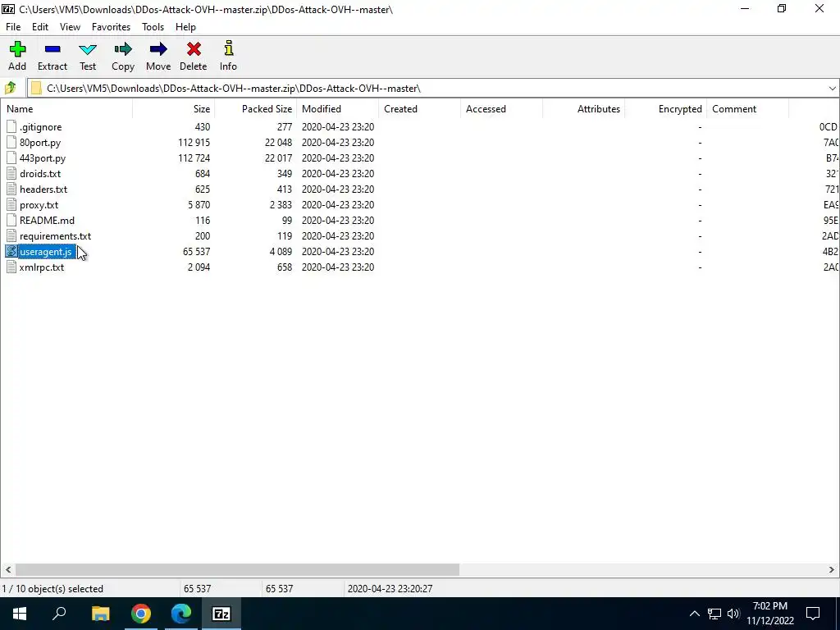This screenshot has height=630, width=840.
Task: Sort by the Modified column header
Action: [337, 109]
